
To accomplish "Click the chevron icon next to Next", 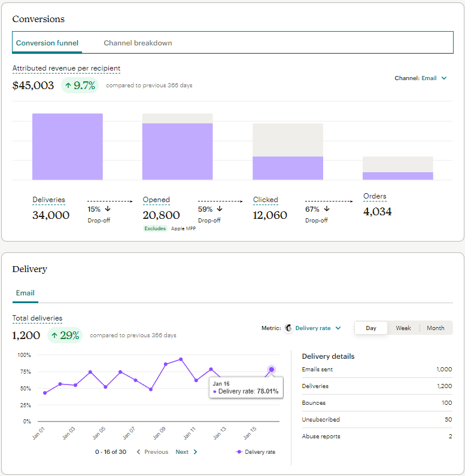I will (x=195, y=451).
